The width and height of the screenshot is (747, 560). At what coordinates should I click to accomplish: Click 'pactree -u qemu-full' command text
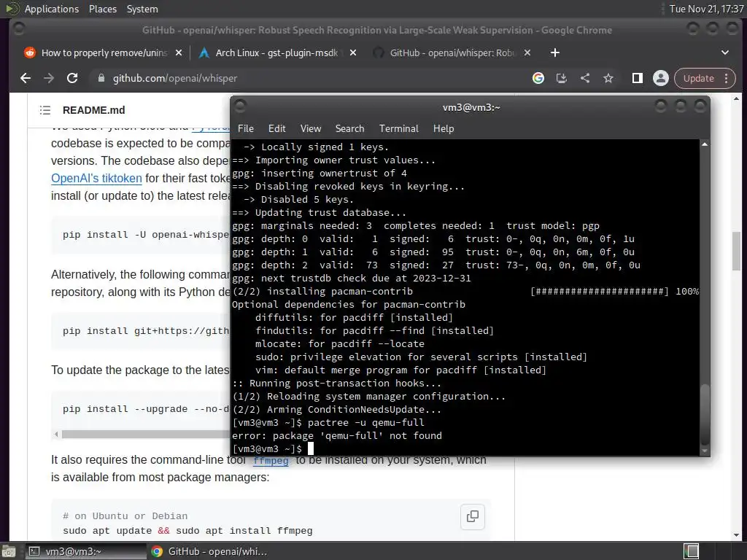(365, 422)
